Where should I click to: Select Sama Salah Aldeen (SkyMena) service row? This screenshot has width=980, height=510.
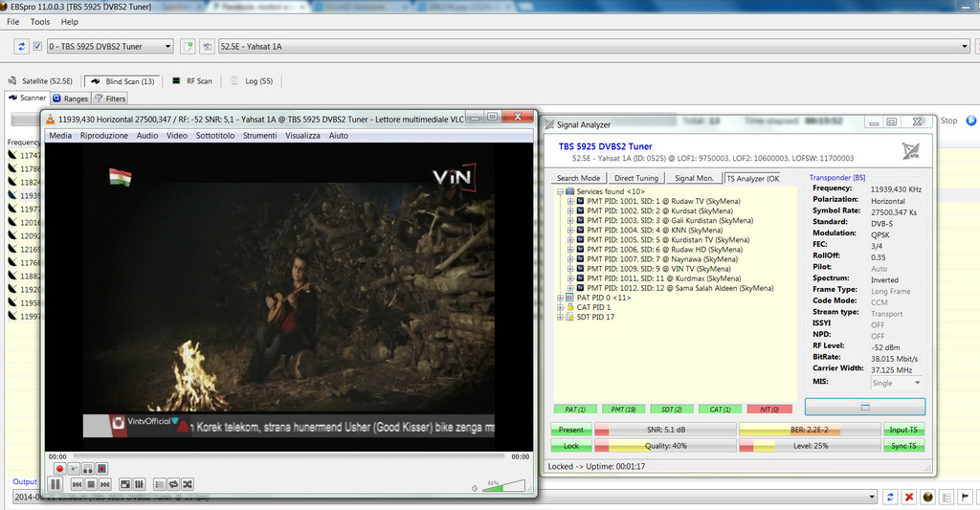[680, 288]
